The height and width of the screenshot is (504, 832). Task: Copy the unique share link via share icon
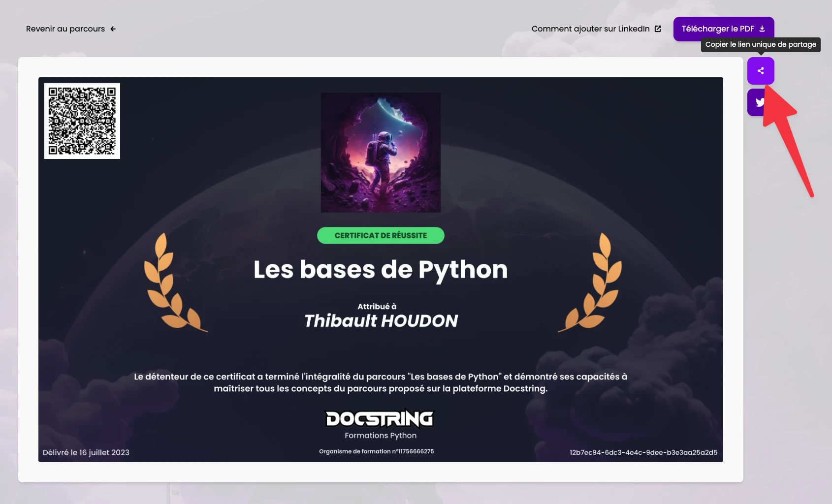click(x=761, y=70)
